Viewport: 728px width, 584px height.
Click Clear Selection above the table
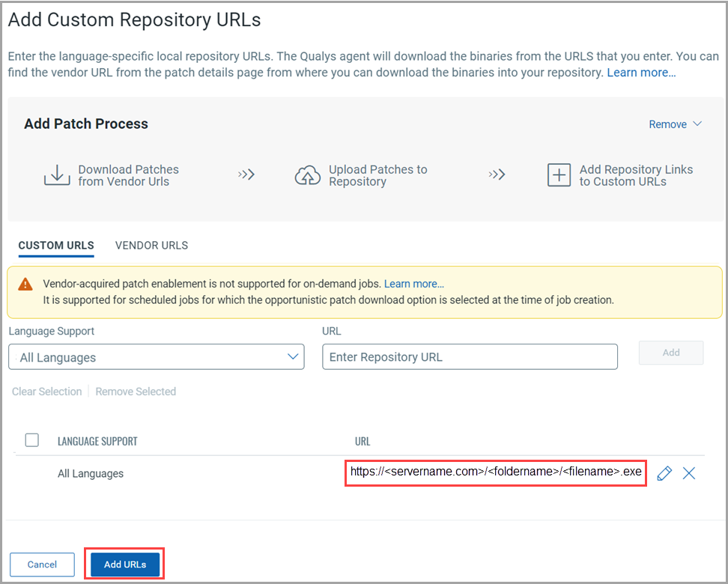[x=47, y=392]
